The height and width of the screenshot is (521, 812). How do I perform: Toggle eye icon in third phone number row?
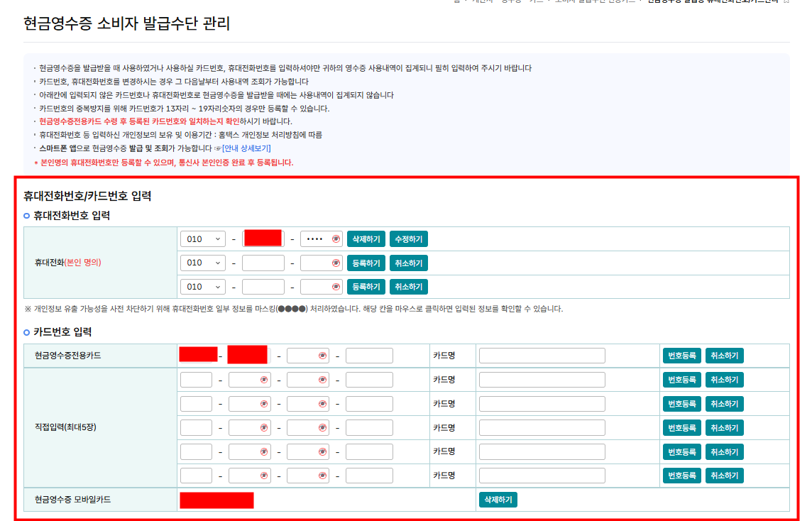click(336, 287)
